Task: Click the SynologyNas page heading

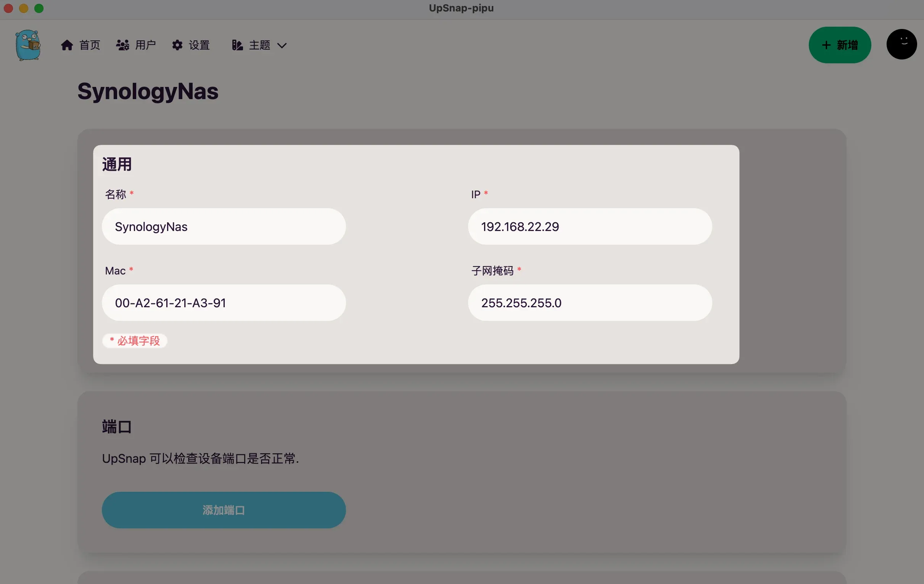Action: pos(148,91)
